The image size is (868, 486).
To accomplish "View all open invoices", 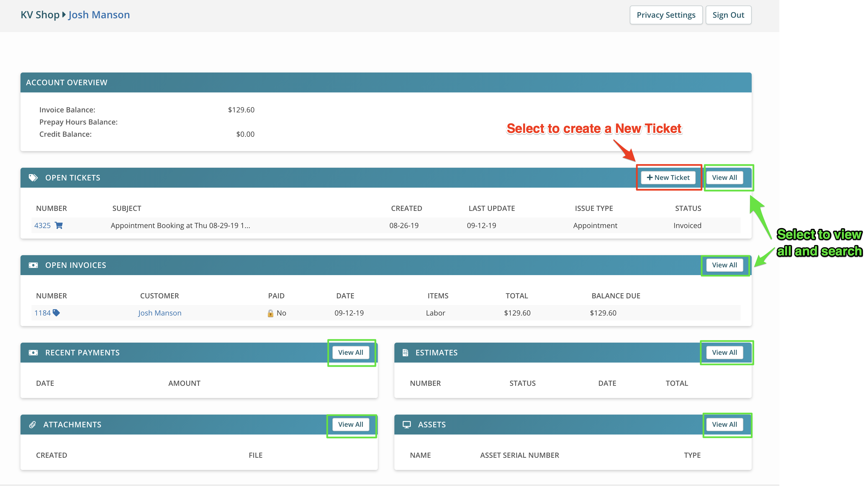I will click(x=724, y=265).
